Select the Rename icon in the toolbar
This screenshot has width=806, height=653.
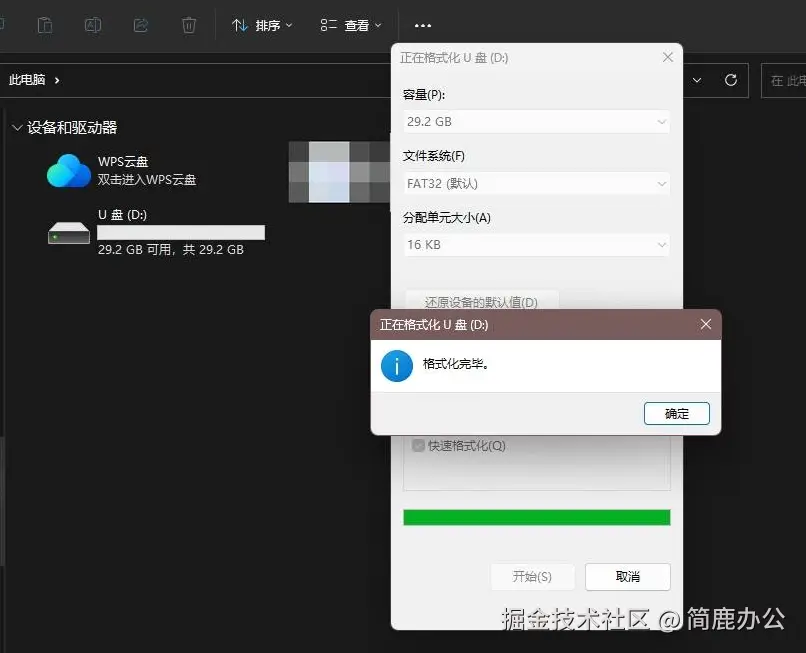(93, 25)
